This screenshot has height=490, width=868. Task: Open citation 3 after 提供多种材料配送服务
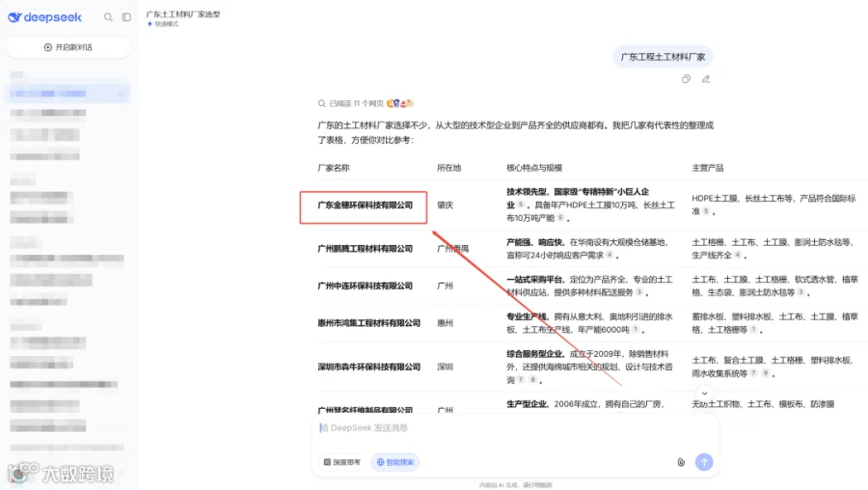(638, 292)
